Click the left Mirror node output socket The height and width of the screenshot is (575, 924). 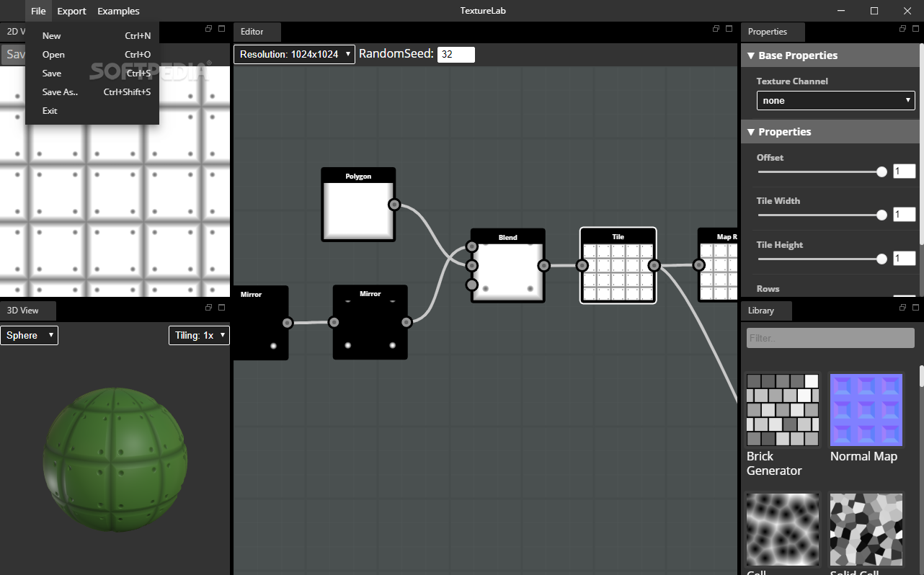coord(288,323)
